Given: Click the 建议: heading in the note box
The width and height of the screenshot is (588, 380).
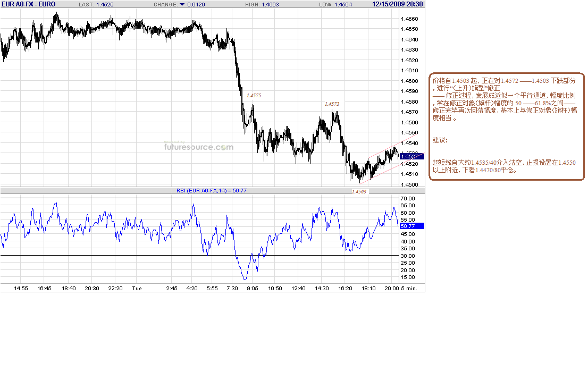Looking at the screenshot, I should tap(440, 140).
